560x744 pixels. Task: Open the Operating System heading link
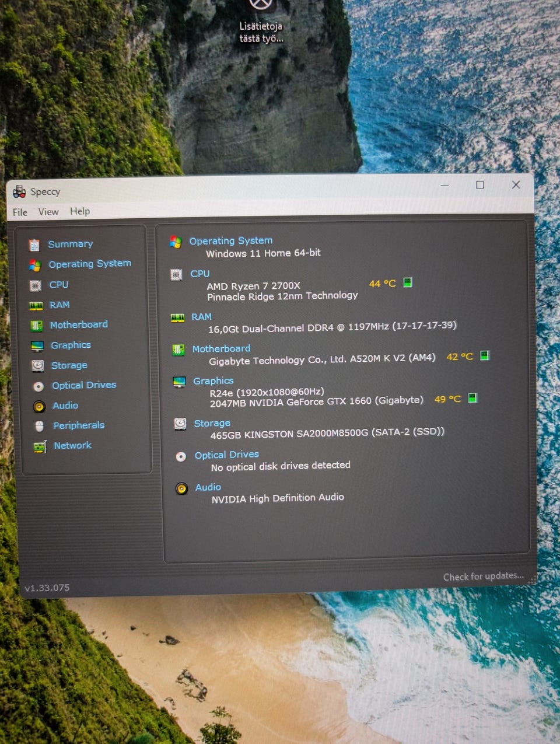click(231, 240)
